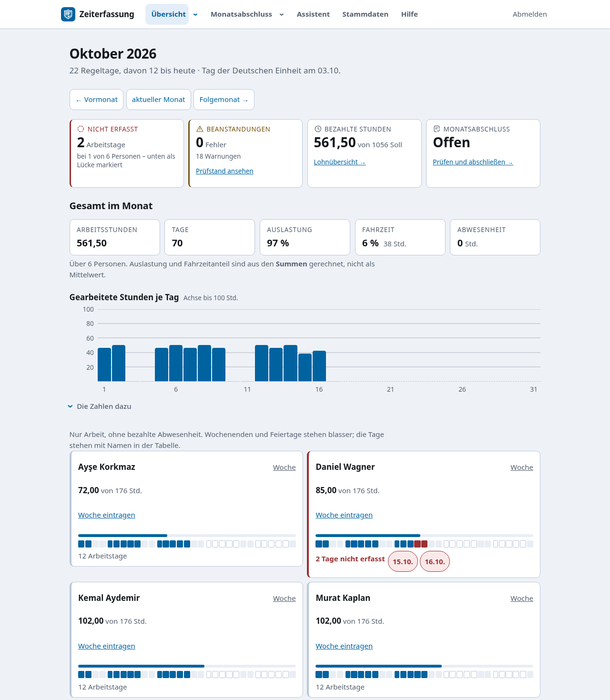
Task: Expand the 'Die Zahlen dazu' section
Action: coord(100,406)
